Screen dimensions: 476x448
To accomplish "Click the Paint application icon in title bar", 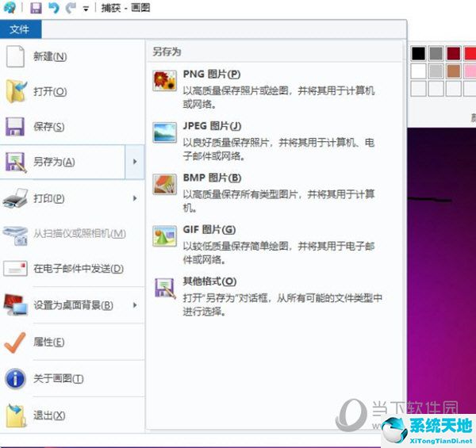I will click(x=9, y=8).
